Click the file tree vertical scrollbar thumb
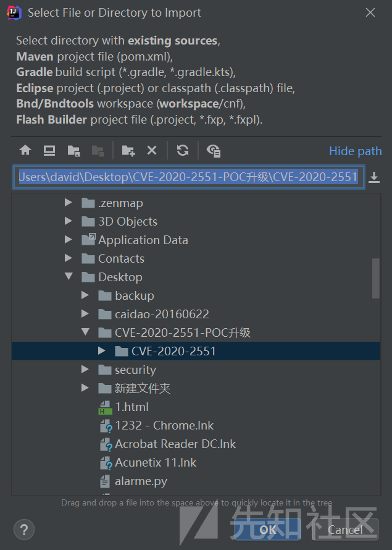Screen dimensions: 392x550 click(375, 279)
